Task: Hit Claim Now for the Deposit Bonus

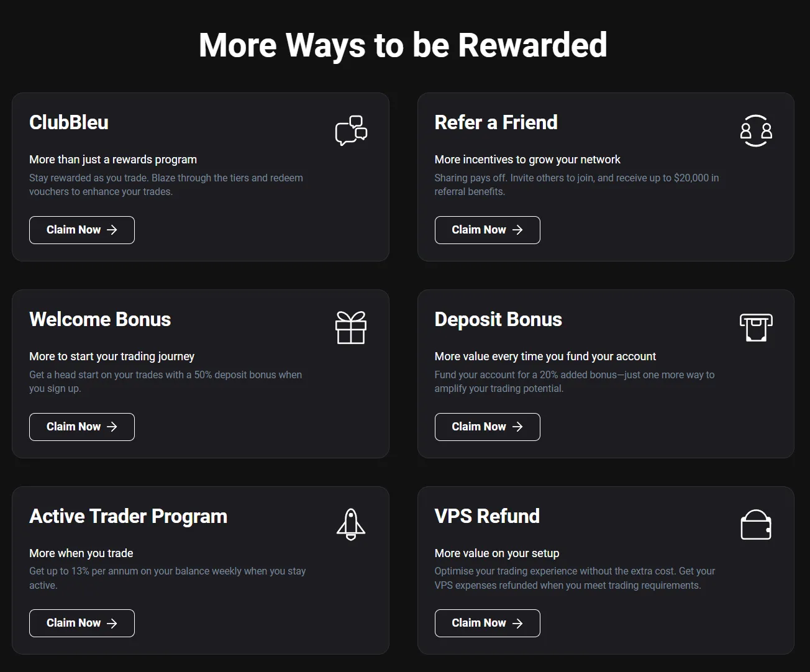Action: click(487, 427)
